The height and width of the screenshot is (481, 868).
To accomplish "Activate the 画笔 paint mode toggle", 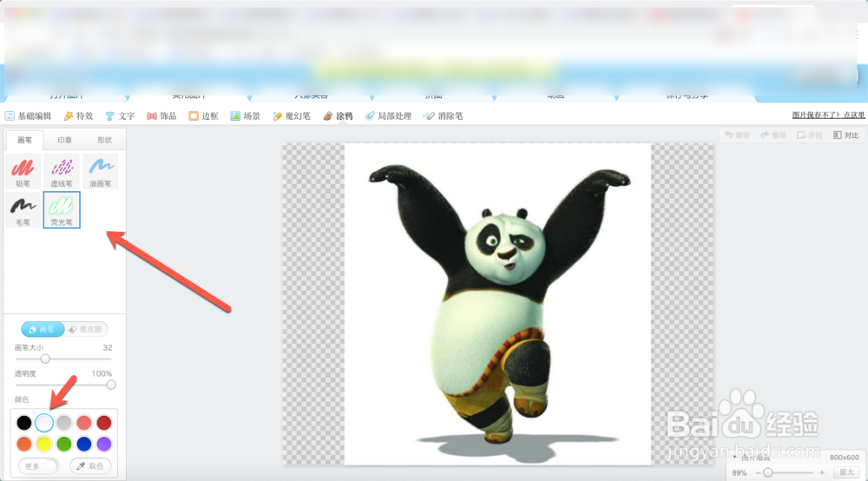I will (43, 329).
